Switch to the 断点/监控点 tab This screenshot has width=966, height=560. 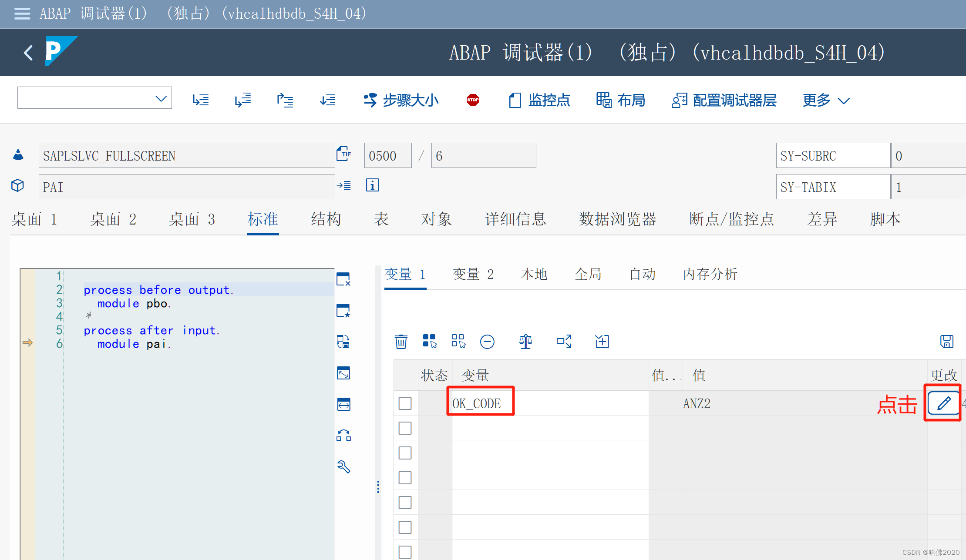click(x=731, y=219)
